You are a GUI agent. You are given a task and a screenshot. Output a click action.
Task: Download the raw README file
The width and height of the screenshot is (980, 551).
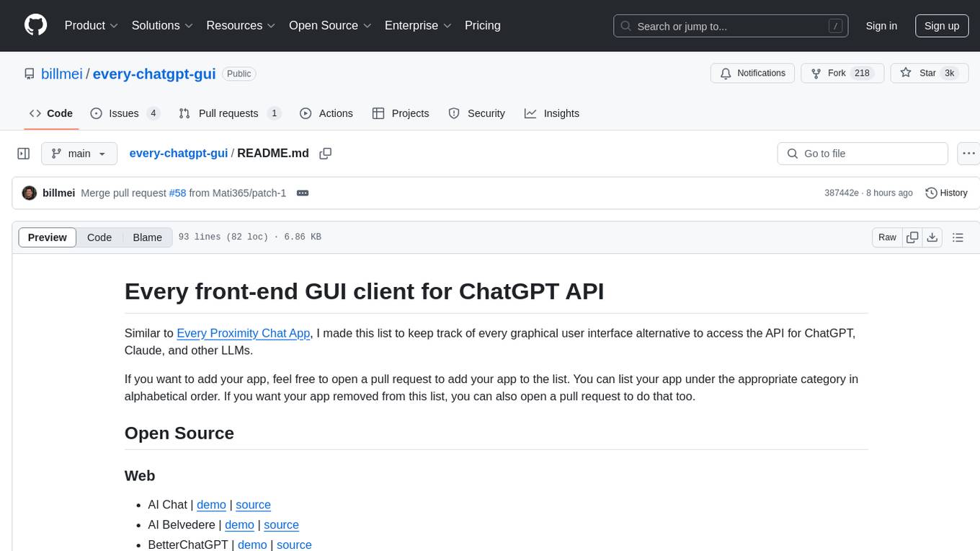pos(932,237)
